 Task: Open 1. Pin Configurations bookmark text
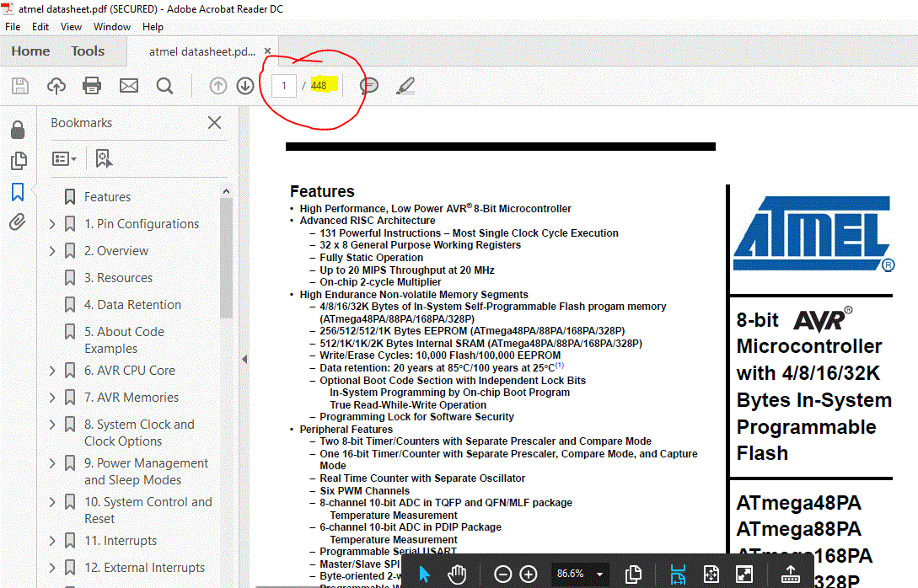(x=141, y=224)
